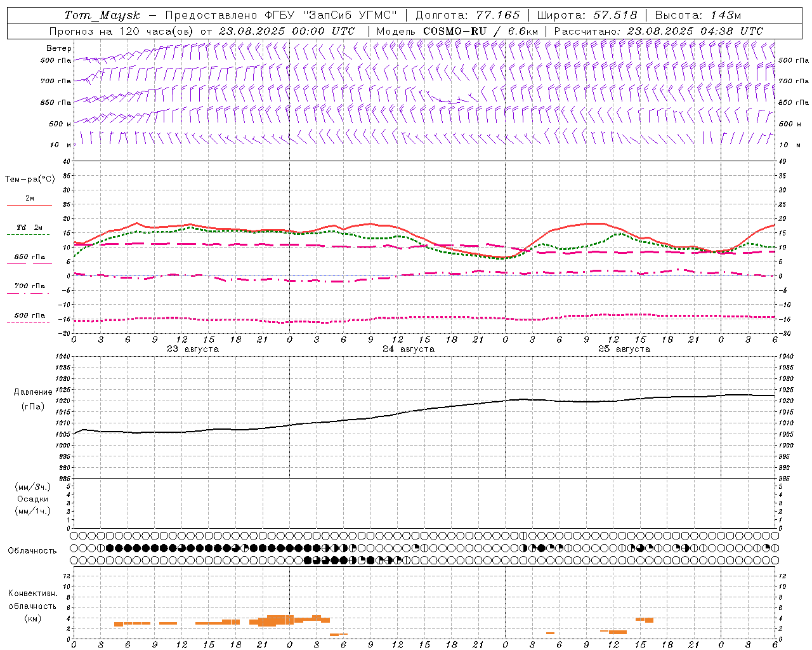The height and width of the screenshot is (650, 812).
Task: Click the green dashed Td legend line
Action: point(29,235)
